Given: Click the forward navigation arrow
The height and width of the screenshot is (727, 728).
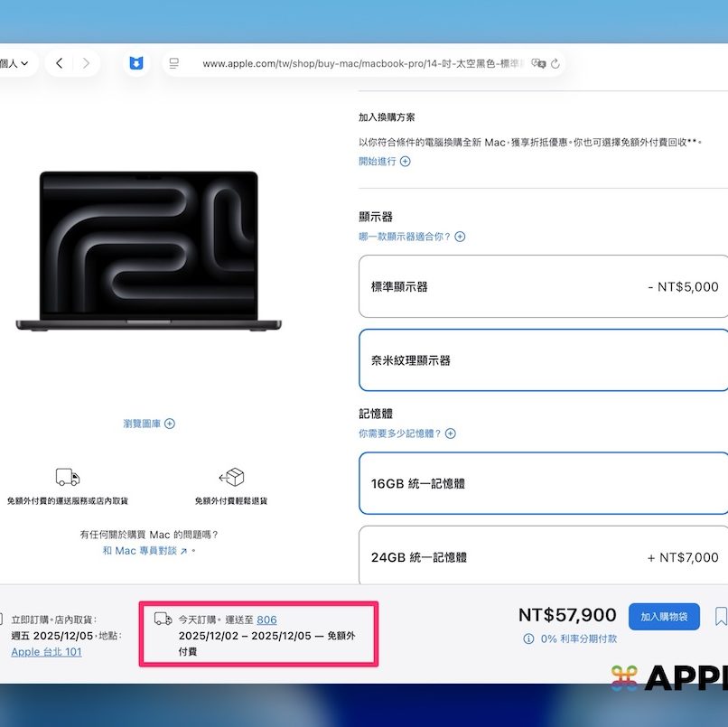Looking at the screenshot, I should (x=86, y=63).
